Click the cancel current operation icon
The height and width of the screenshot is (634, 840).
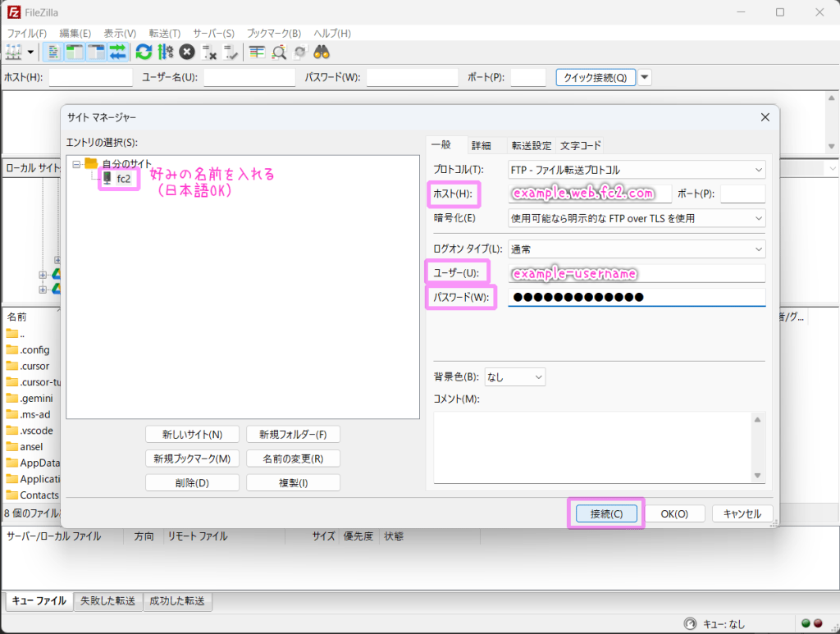[186, 52]
